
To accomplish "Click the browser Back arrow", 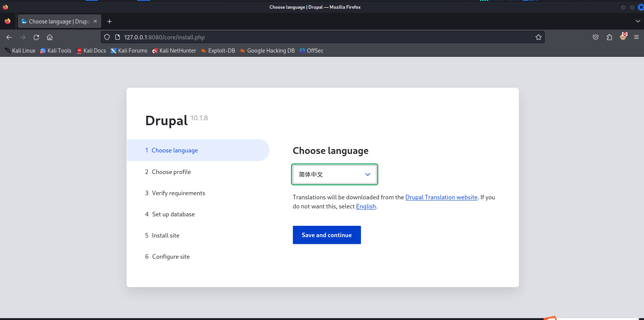I will coord(9,37).
